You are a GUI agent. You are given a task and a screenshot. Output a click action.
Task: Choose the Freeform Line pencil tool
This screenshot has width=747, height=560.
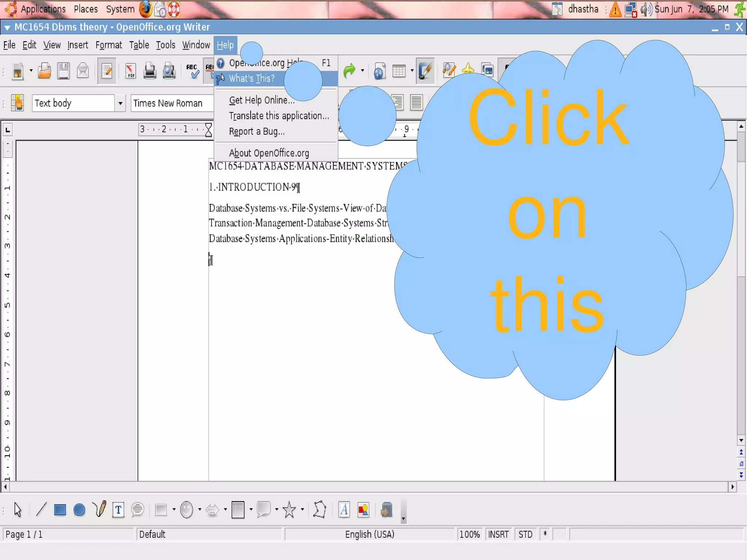coord(99,509)
